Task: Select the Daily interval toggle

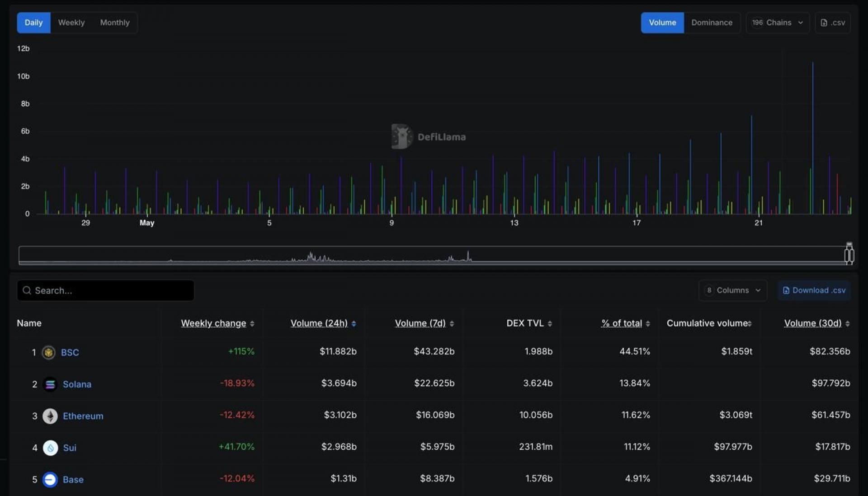Action: coord(33,23)
